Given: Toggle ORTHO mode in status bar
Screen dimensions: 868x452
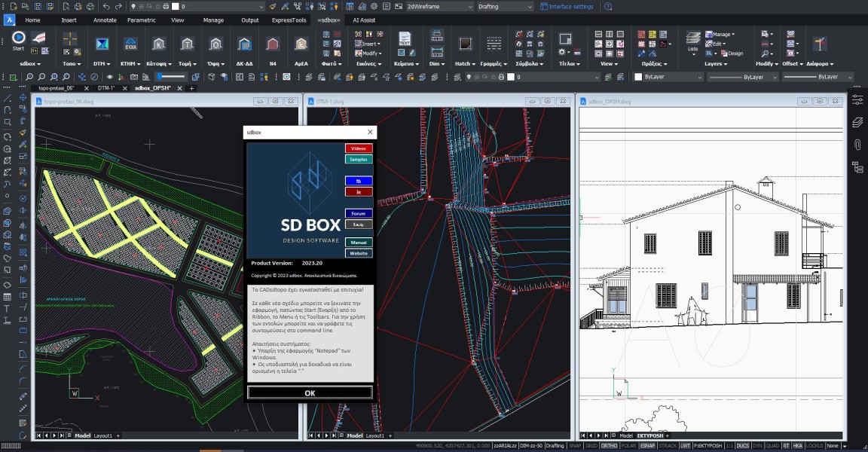Looking at the screenshot, I should 609,445.
